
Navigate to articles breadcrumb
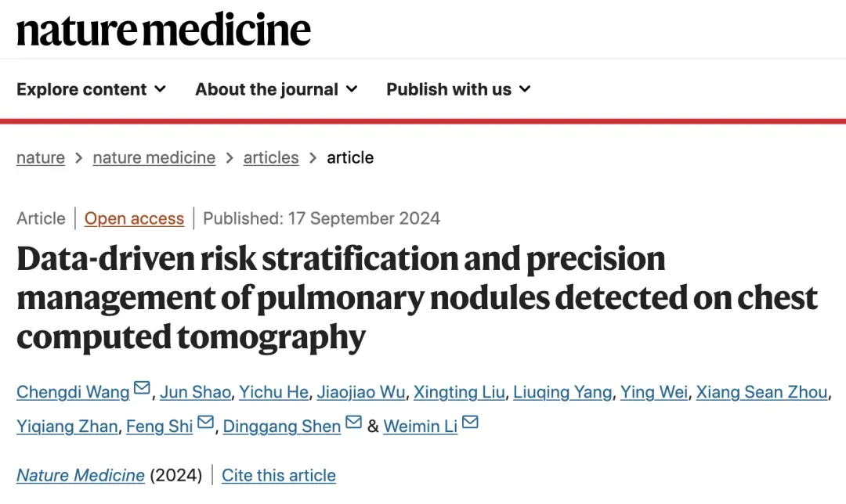(x=271, y=157)
